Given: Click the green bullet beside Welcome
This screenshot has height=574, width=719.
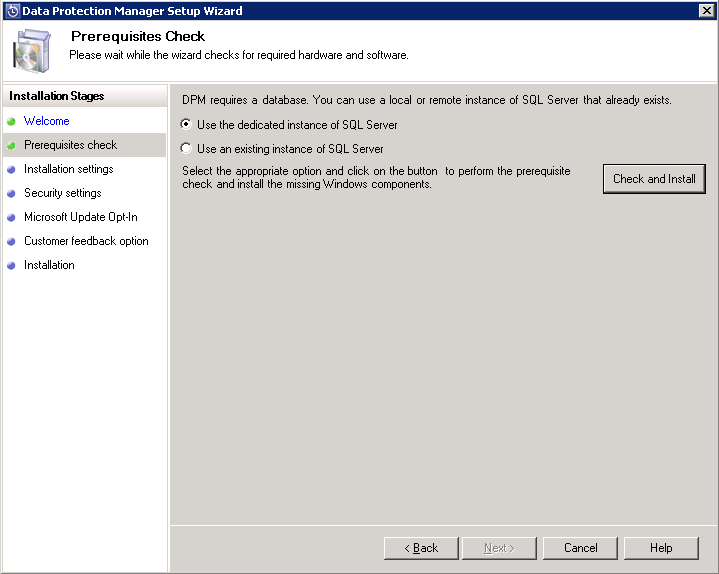Looking at the screenshot, I should coord(11,121).
